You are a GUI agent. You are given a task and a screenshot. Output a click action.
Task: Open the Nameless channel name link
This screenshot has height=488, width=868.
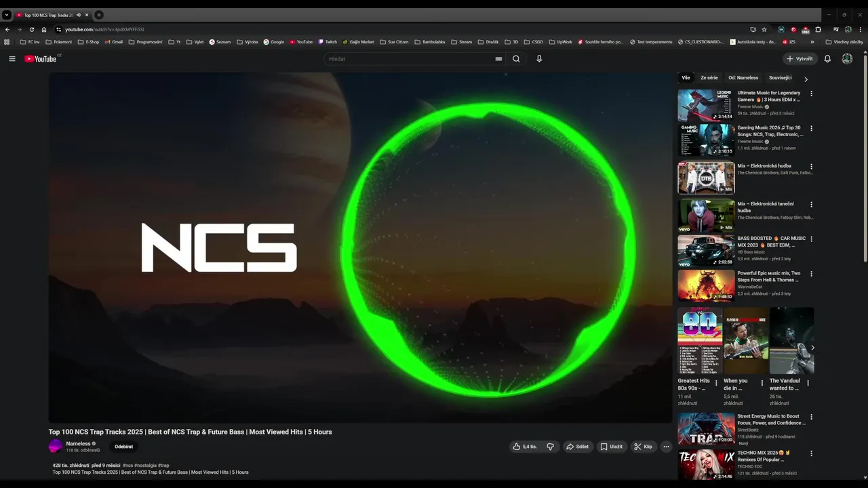[78, 443]
